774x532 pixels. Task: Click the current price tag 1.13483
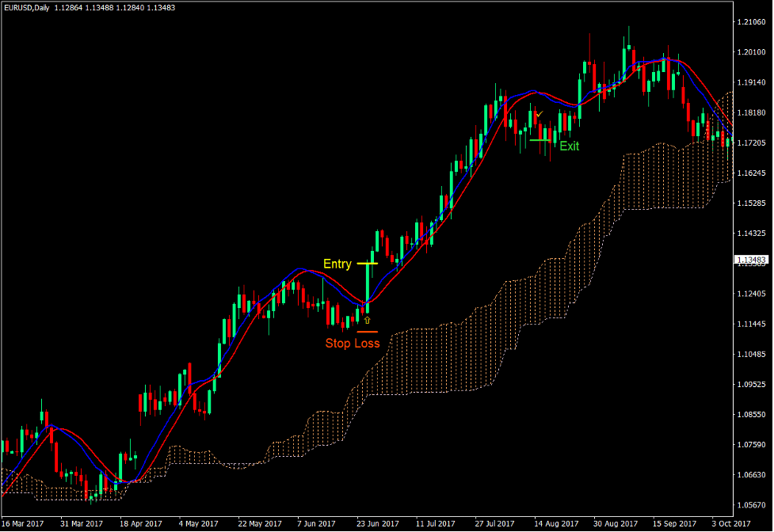pos(751,260)
